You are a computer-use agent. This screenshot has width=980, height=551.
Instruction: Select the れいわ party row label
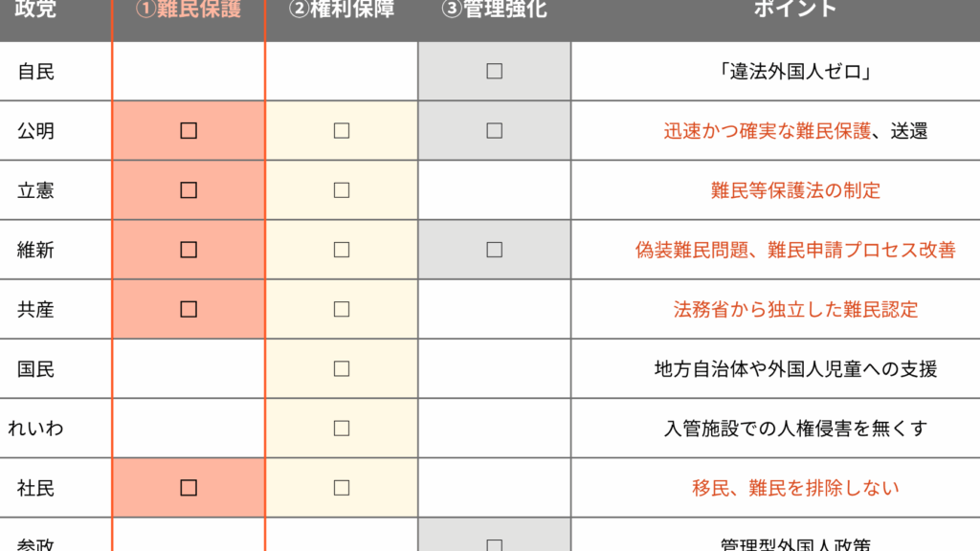35,428
